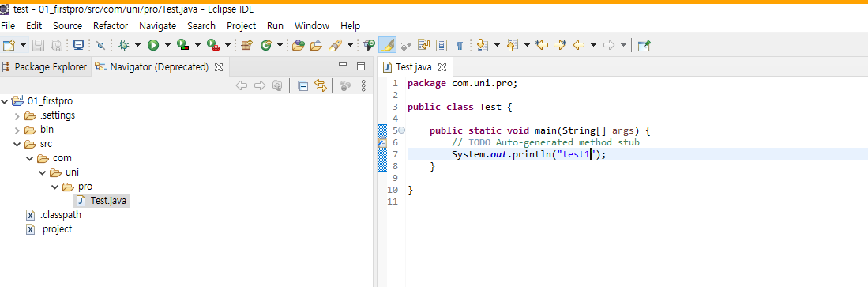Open the Next Annotation dropdown arrow
This screenshot has width=868, height=287.
click(x=497, y=45)
